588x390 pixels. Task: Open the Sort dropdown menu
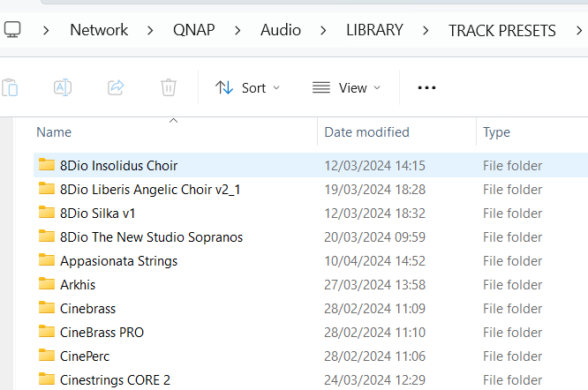(x=247, y=88)
